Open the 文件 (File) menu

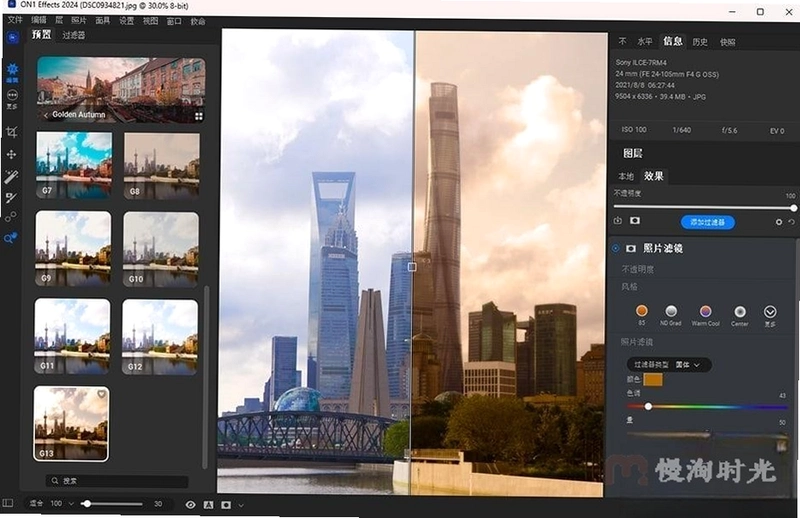pyautogui.click(x=15, y=20)
